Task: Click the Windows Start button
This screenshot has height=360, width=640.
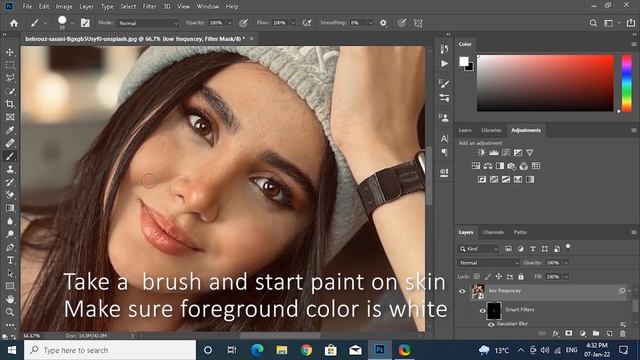Action: pos(11,350)
